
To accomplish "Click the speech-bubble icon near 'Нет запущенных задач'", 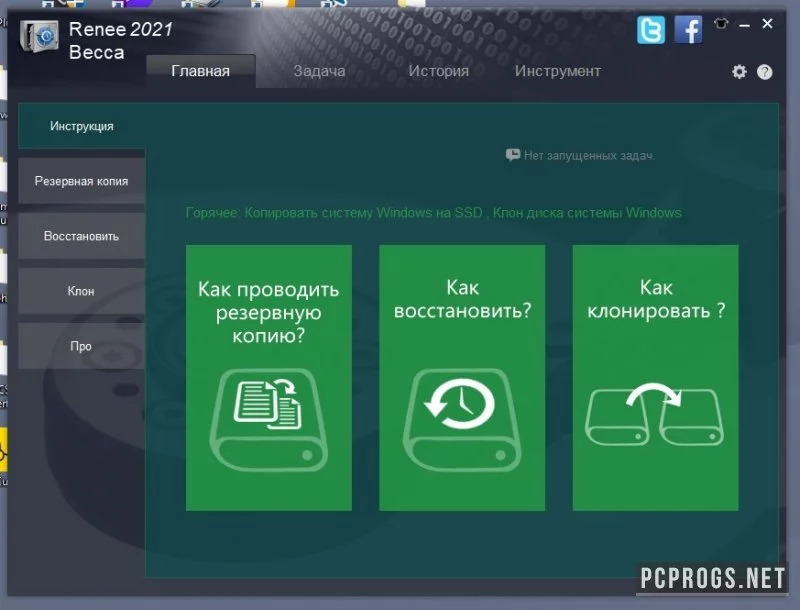I will [513, 155].
